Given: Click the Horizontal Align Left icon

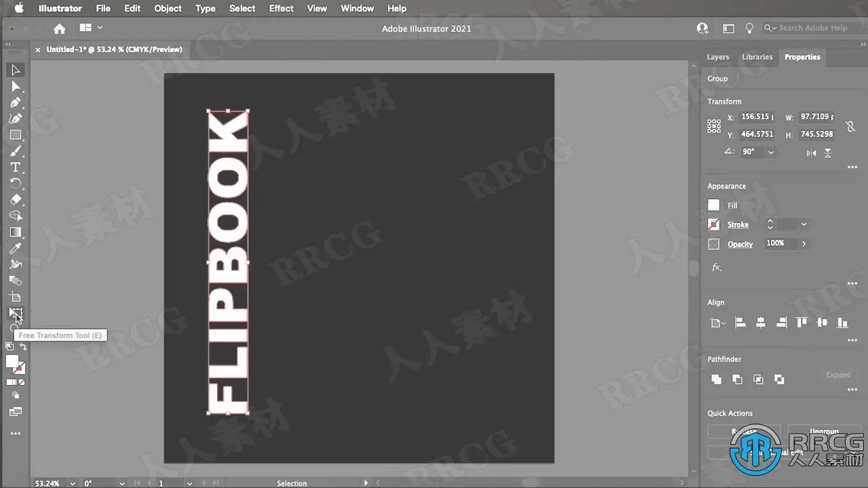Looking at the screenshot, I should tap(741, 323).
